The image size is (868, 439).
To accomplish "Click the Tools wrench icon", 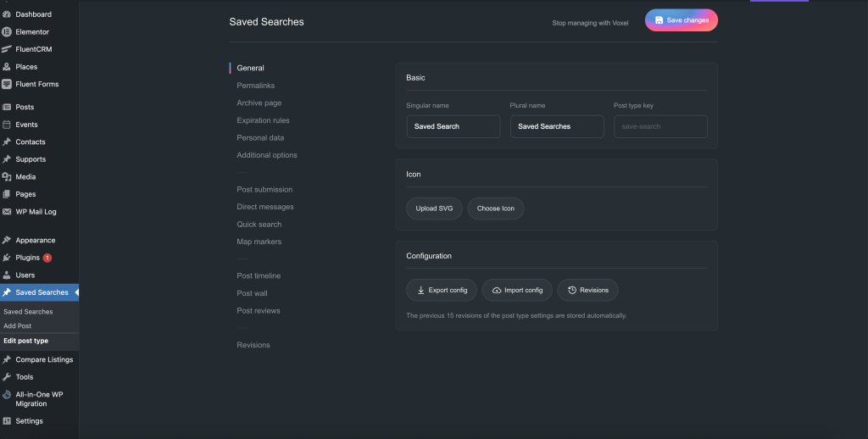I will pos(7,377).
